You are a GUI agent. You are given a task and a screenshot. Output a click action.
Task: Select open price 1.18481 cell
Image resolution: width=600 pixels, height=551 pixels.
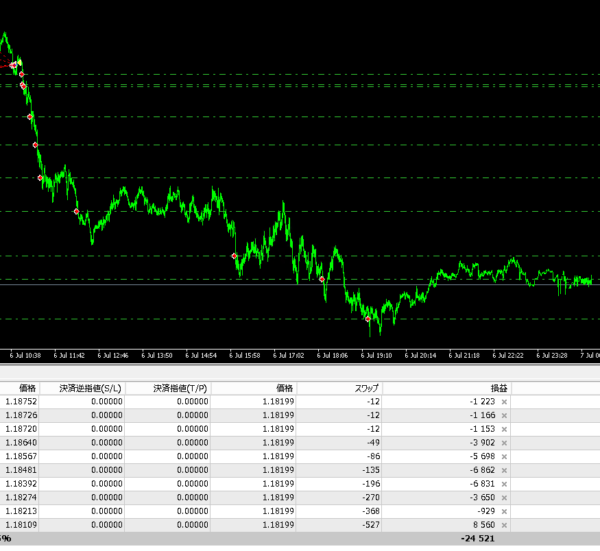coord(19,470)
